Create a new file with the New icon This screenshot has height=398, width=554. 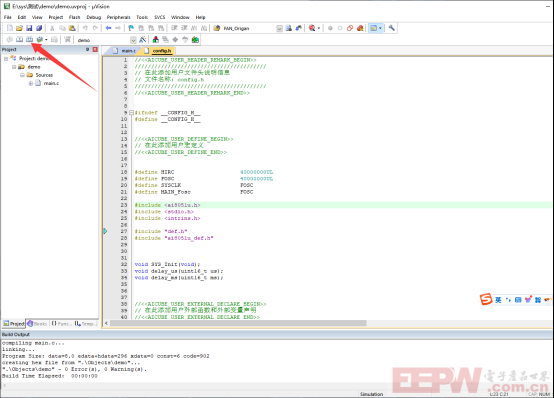(10, 28)
